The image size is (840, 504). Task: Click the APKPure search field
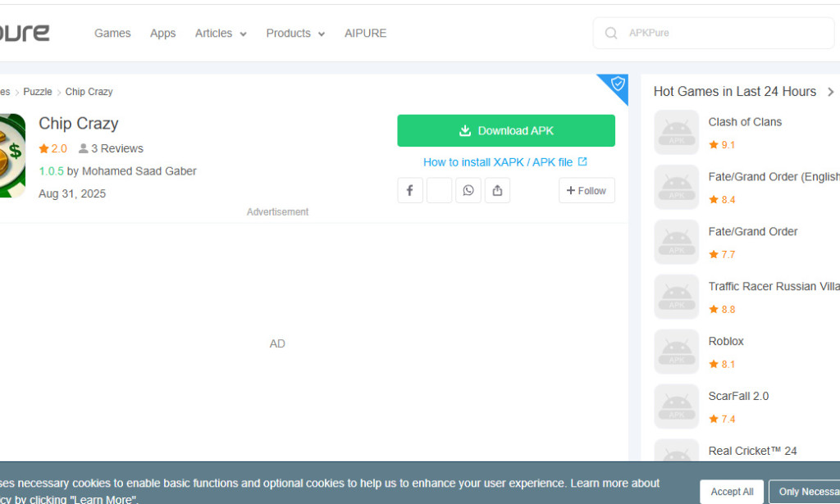[x=722, y=34]
